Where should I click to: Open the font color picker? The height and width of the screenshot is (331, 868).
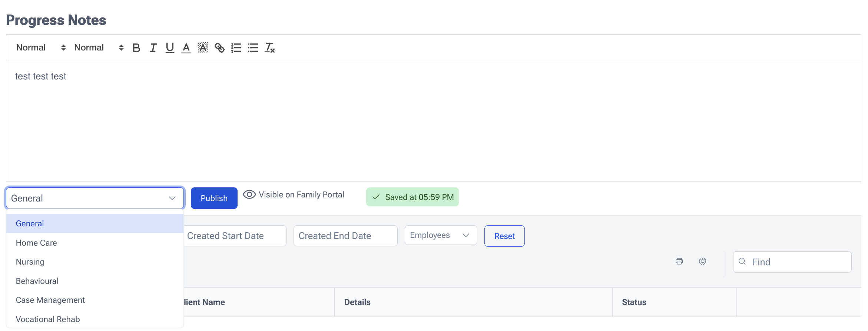pos(186,47)
